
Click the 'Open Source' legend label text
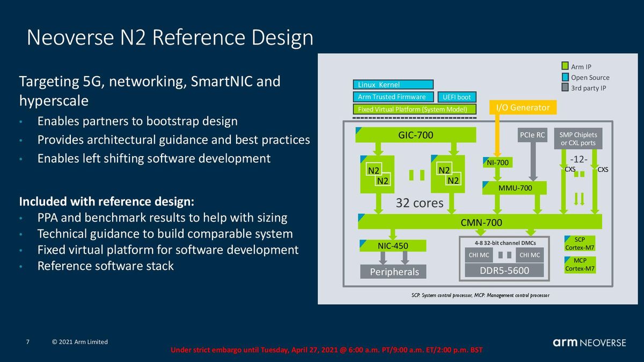click(590, 77)
